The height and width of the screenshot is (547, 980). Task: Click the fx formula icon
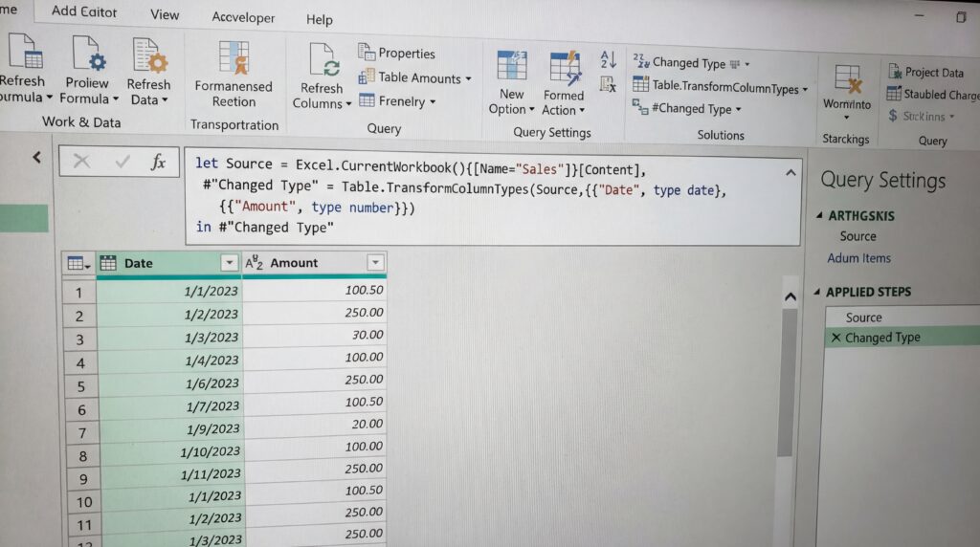(159, 162)
